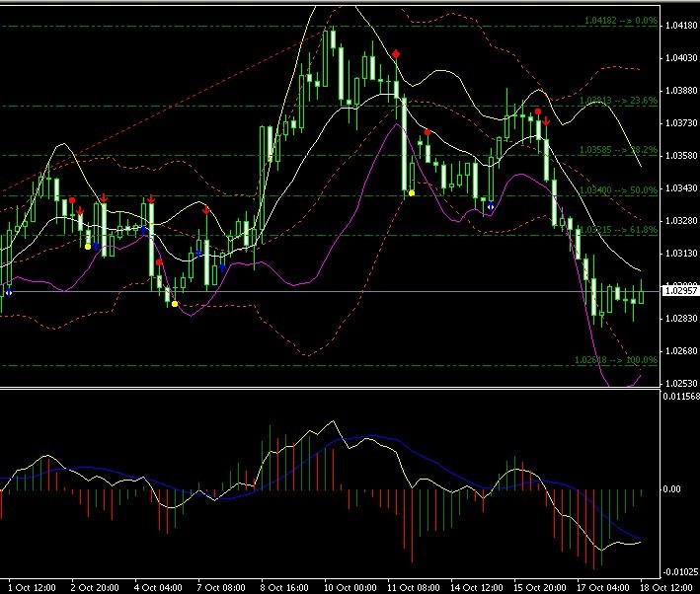Click time axis label 1 Oct 12:00
700x594 pixels.
pos(32,588)
